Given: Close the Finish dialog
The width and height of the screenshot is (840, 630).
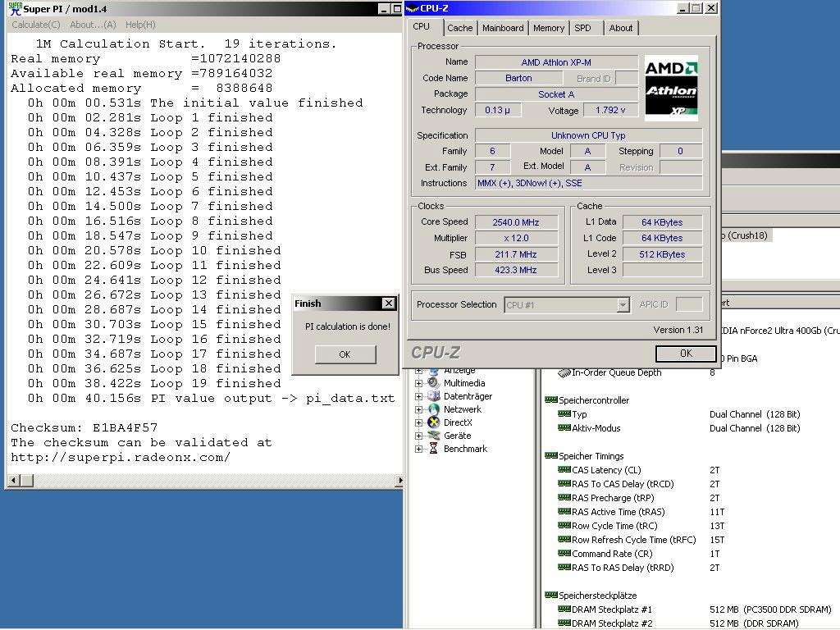Looking at the screenshot, I should pyautogui.click(x=389, y=304).
